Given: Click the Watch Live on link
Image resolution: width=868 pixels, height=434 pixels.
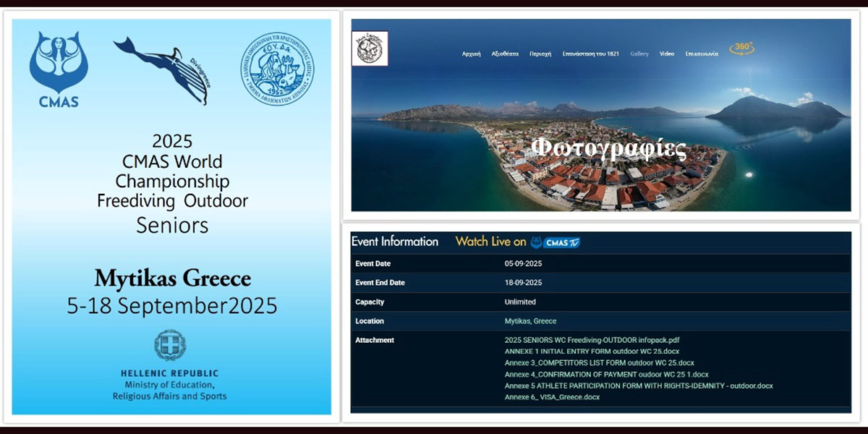Looking at the screenshot, I should 490,242.
